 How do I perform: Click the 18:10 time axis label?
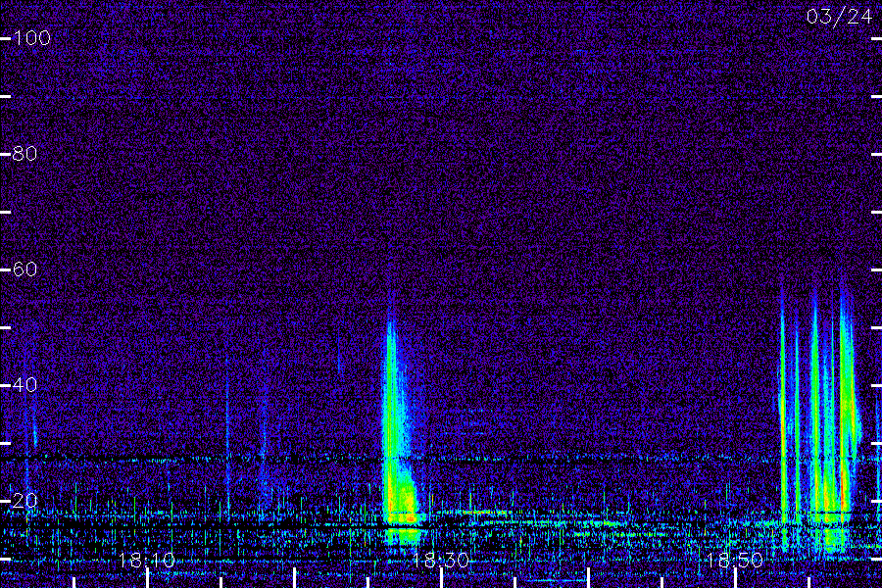[x=147, y=560]
